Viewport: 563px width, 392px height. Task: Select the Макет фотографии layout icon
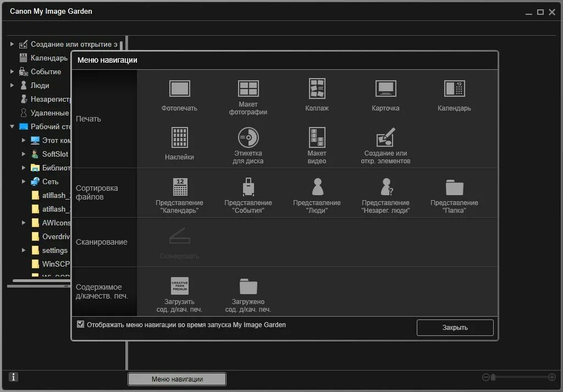click(x=248, y=89)
